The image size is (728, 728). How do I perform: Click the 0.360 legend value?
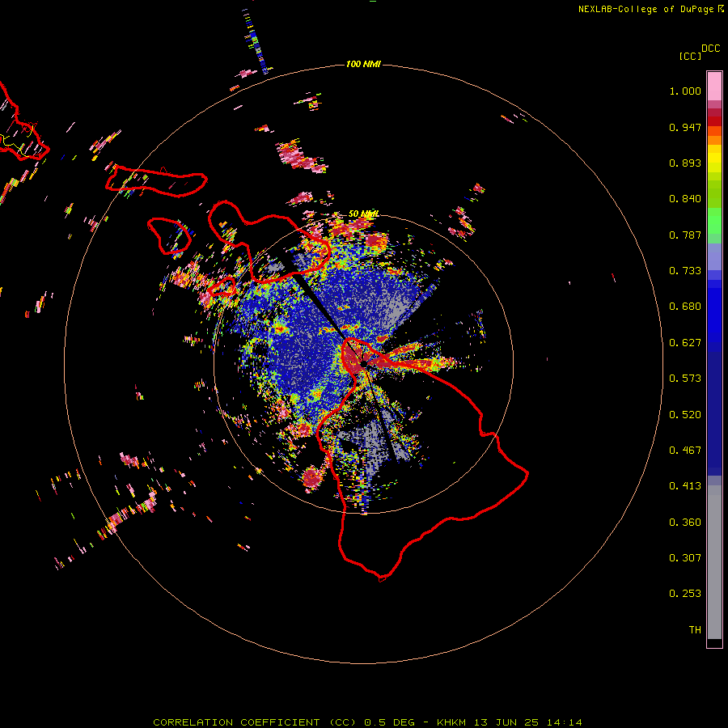coord(685,523)
